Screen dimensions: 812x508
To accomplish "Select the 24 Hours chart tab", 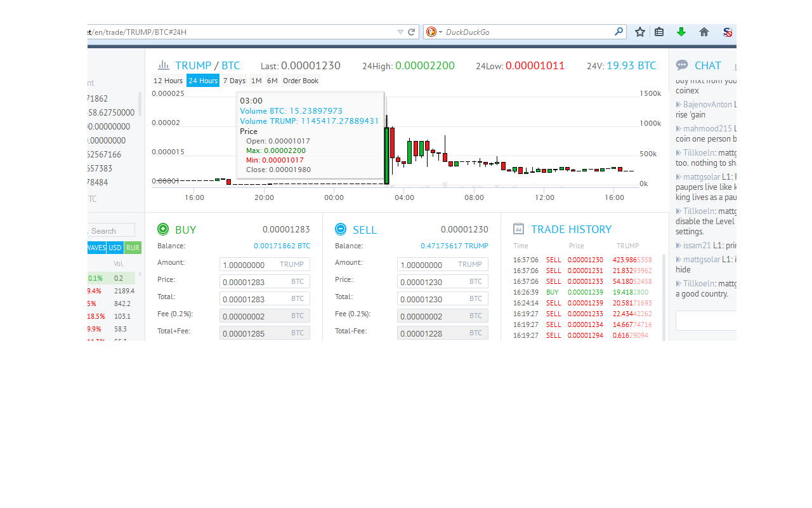I will tap(203, 81).
